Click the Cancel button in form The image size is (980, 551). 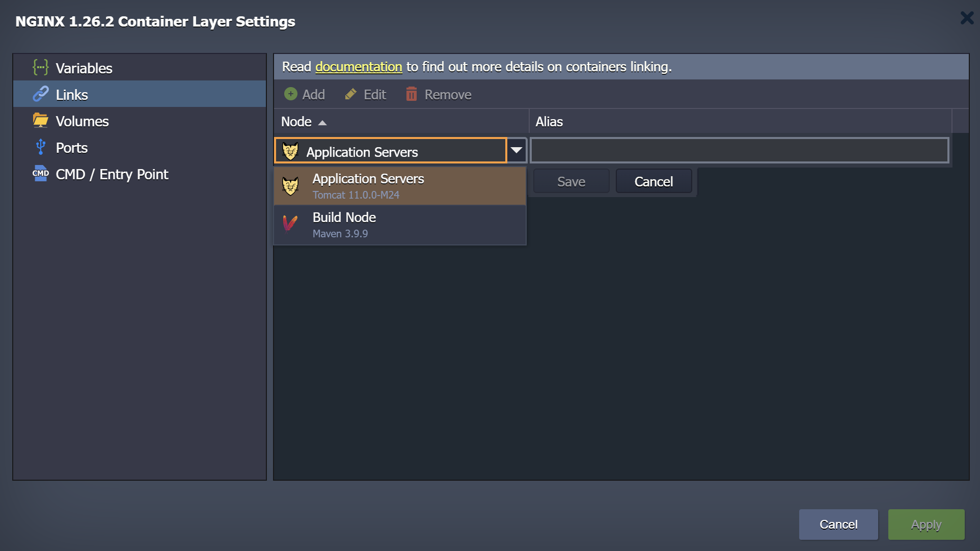[x=653, y=181]
